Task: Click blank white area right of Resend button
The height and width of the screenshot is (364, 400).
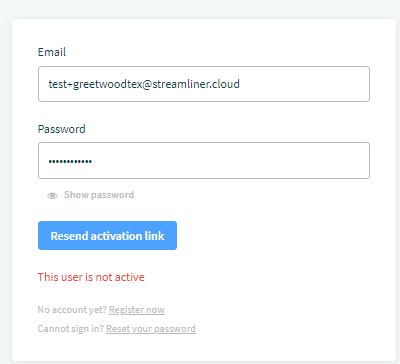Action: pos(273,236)
